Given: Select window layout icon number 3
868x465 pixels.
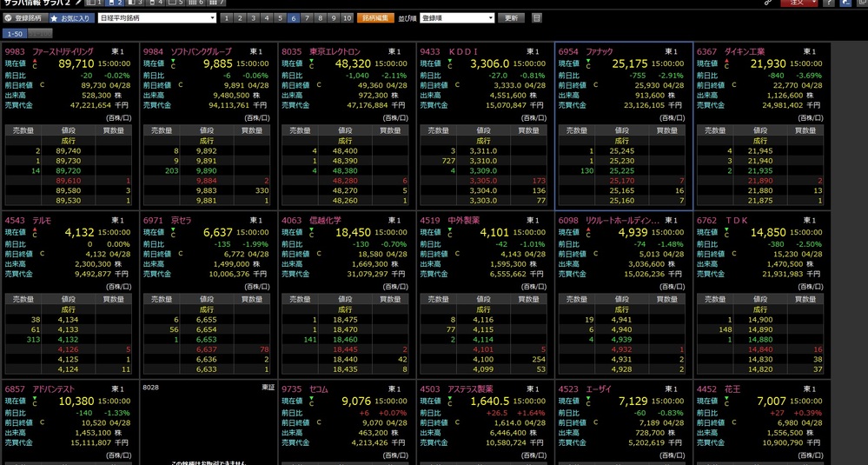Looking at the screenshot, I should click(134, 3).
